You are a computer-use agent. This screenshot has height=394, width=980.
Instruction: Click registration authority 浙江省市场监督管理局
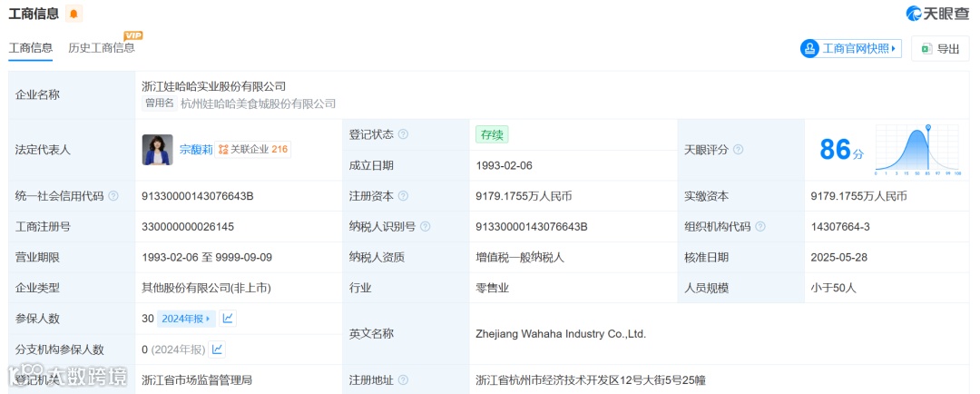pos(197,379)
